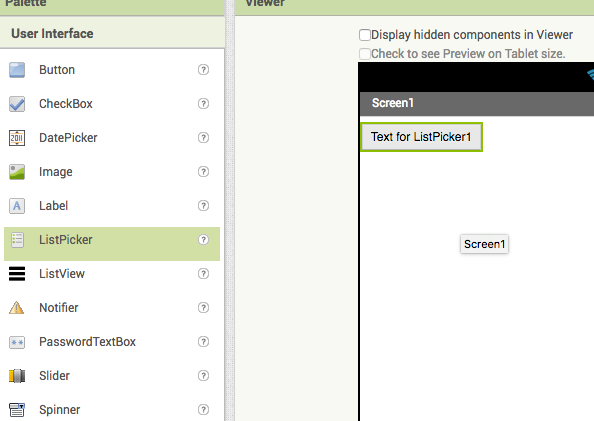This screenshot has height=421, width=594.
Task: Enable Display hidden components in Viewer
Action: pos(365,35)
